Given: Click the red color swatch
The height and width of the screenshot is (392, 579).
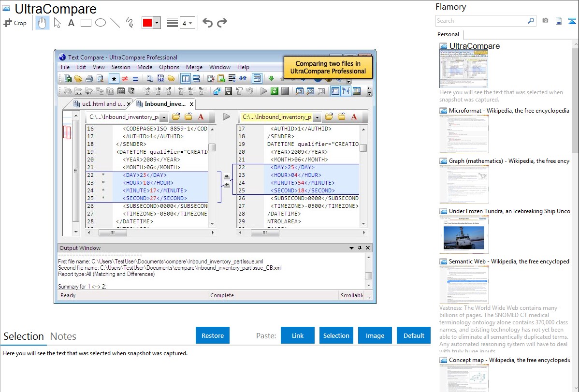Looking at the screenshot, I should [147, 23].
